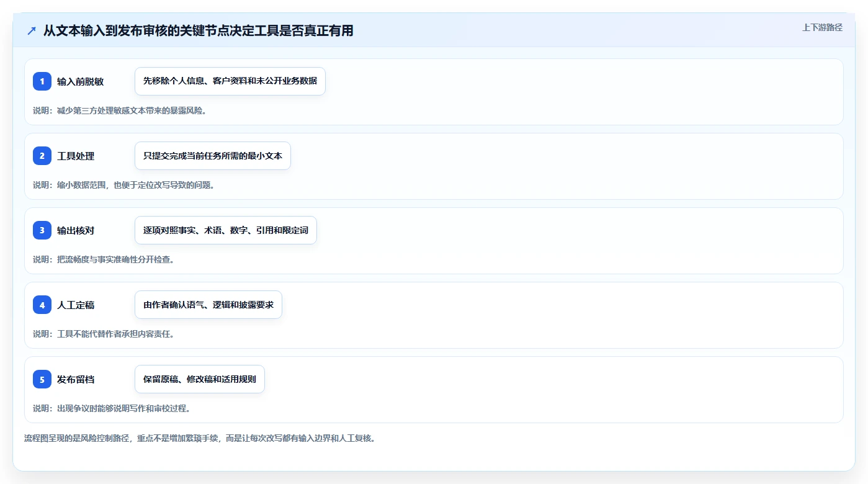Click the 保留原稿、修改稿和适用规则 pill
868x484 pixels.
coord(200,379)
